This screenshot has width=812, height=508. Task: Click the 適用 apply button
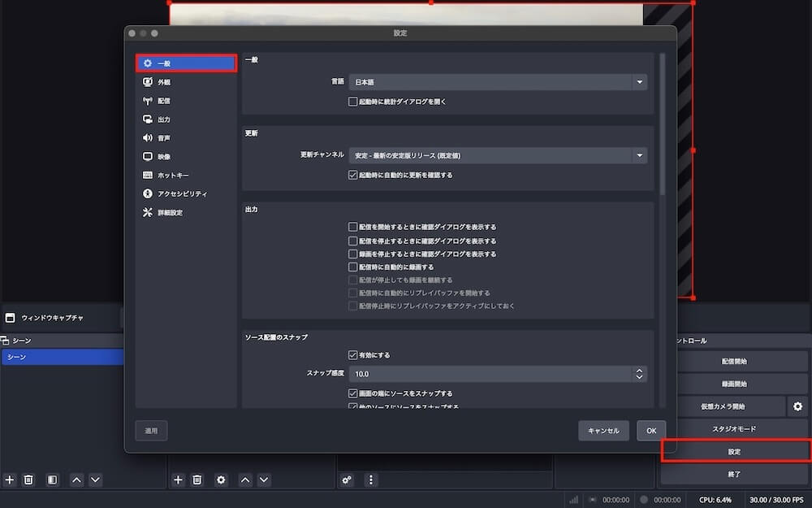tap(151, 431)
